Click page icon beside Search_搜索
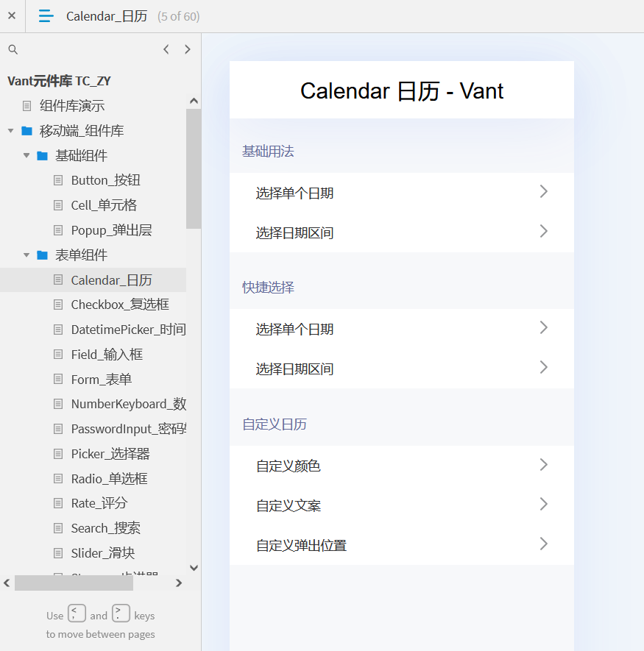The height and width of the screenshot is (651, 644). 58,528
